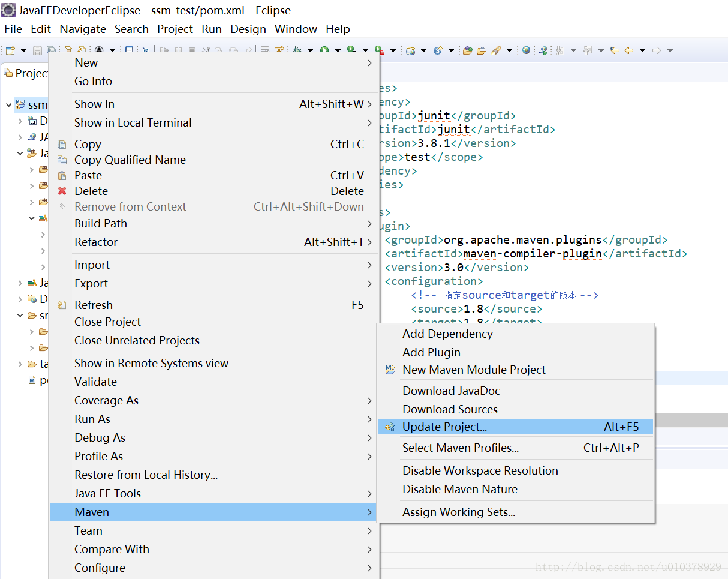Click the Back navigation arrow icon
Screen dimensions: 728x579
(629, 50)
